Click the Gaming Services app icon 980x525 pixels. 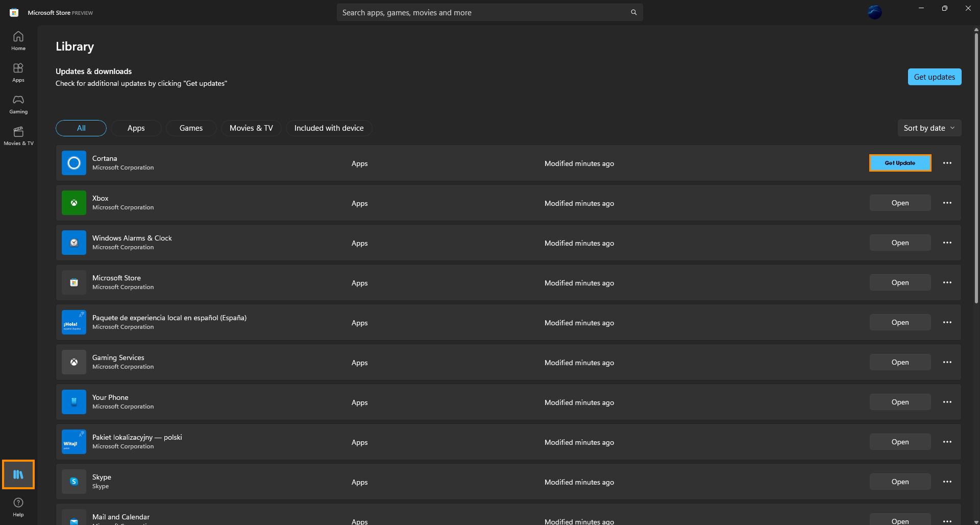74,362
